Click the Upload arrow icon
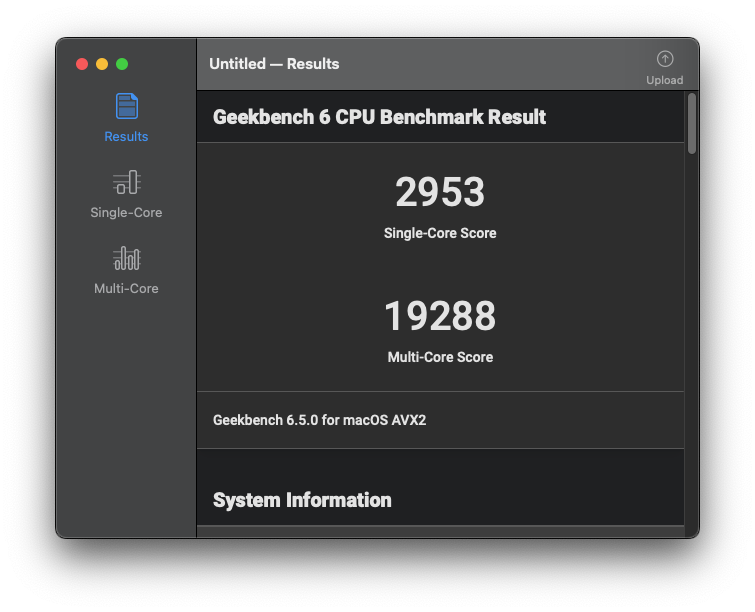 (665, 59)
